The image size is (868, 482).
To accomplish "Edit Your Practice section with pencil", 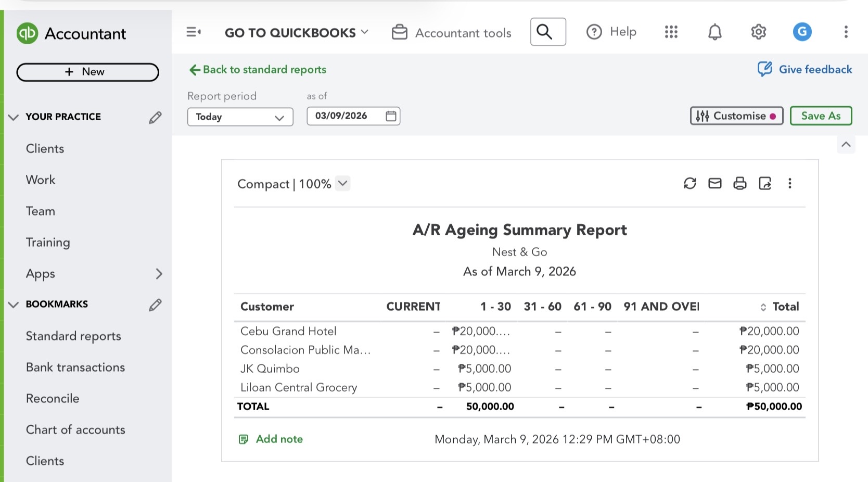I will [155, 117].
